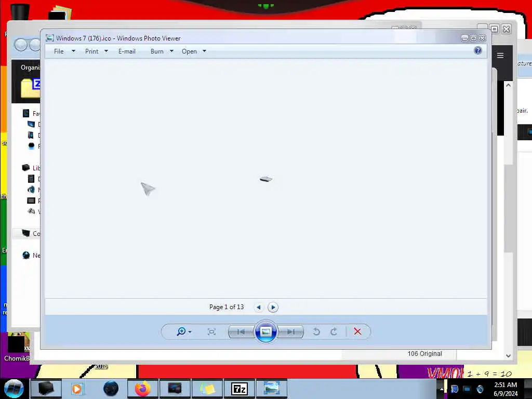Go to previous page of icon

(259, 307)
